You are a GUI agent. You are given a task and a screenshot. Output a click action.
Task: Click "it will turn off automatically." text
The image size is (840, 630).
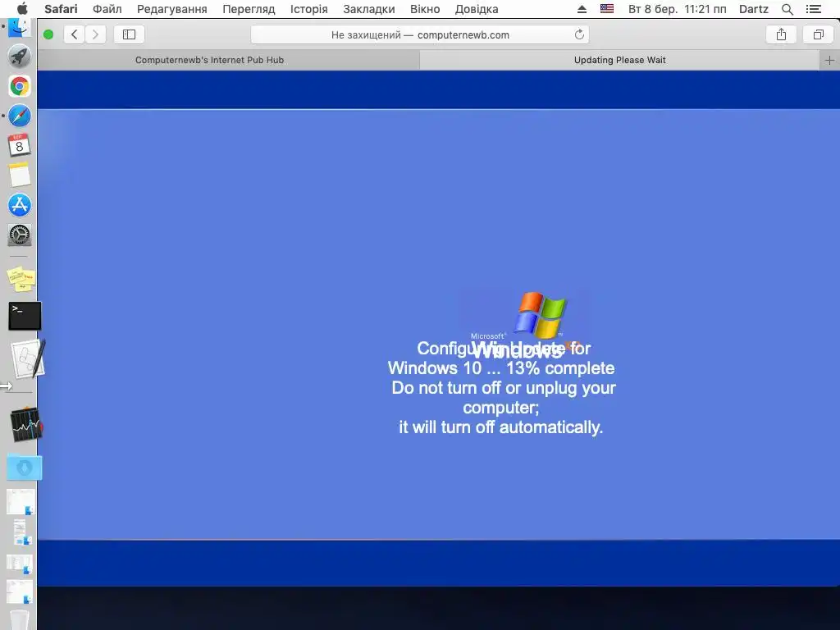click(x=501, y=427)
